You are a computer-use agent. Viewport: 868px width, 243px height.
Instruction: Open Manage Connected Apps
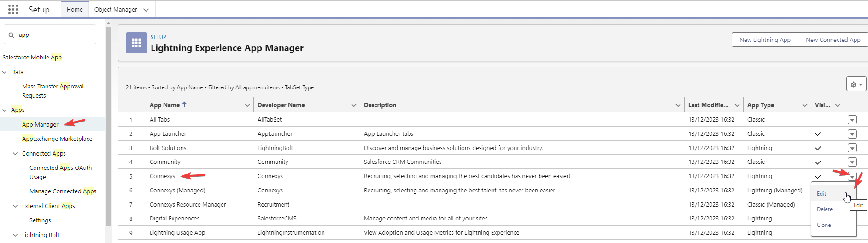(x=63, y=191)
